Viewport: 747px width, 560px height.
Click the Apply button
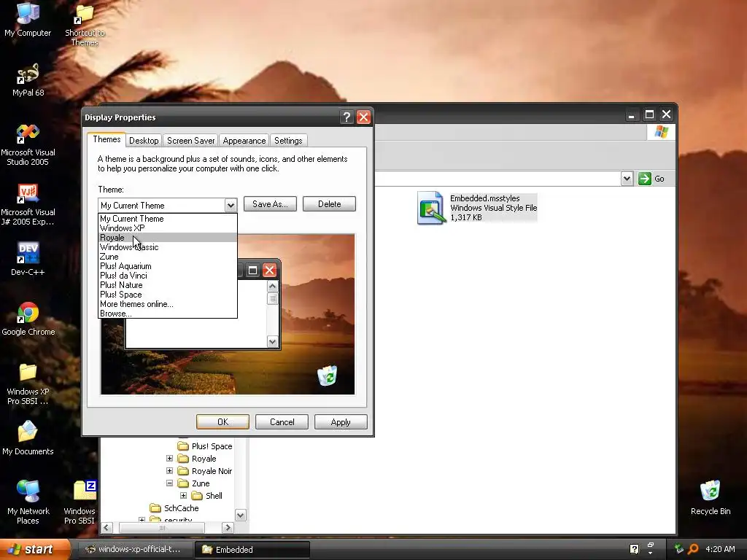341,422
